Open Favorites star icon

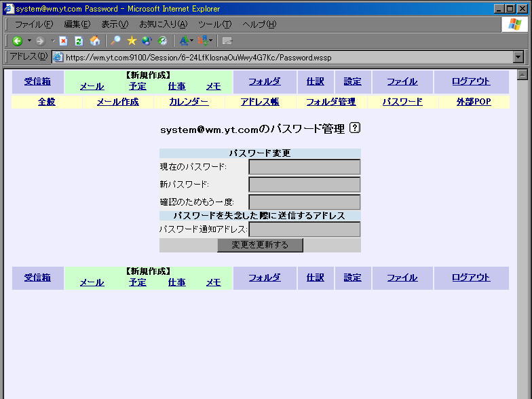coord(132,41)
